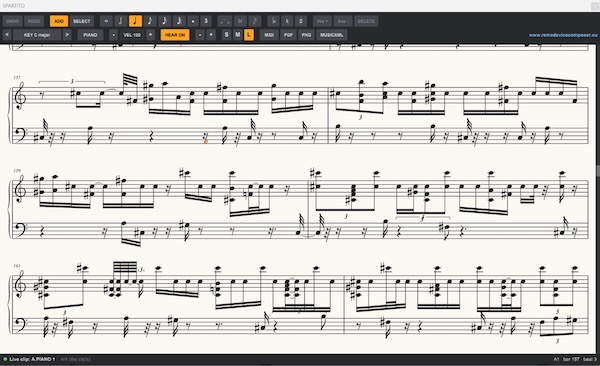Apply the flat accidental

click(x=273, y=21)
